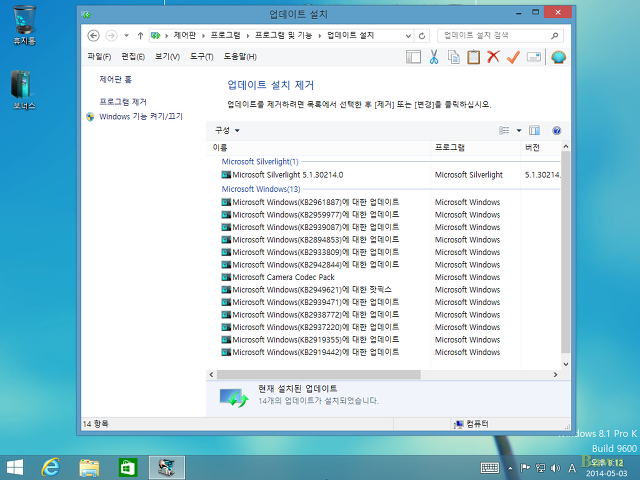Click the 프로그램 제거 link
This screenshot has width=640, height=480.
[123, 102]
